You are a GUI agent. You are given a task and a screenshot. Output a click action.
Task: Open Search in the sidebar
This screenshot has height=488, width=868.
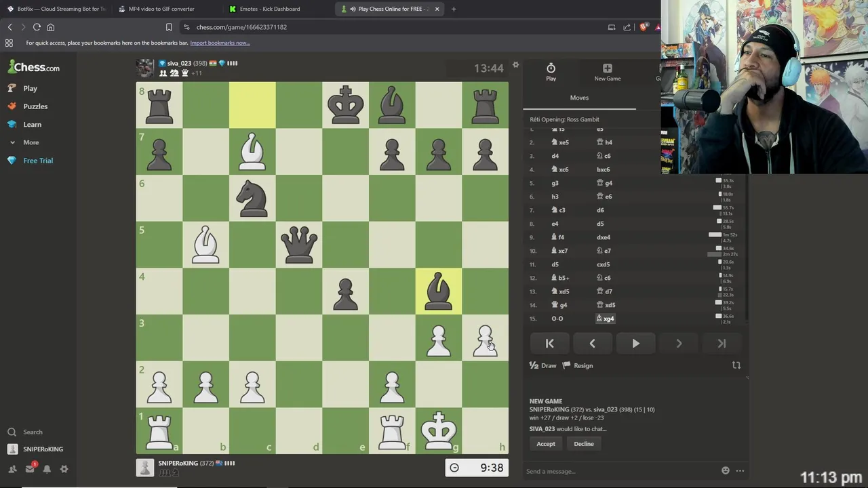pos(25,432)
